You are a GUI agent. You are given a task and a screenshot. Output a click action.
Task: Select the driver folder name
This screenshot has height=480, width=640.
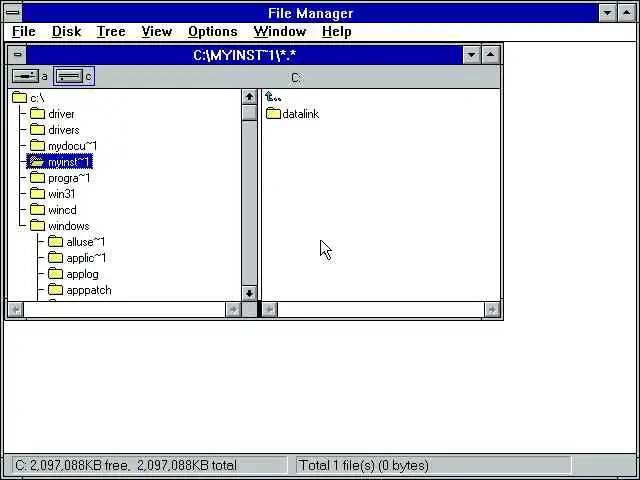[61, 114]
